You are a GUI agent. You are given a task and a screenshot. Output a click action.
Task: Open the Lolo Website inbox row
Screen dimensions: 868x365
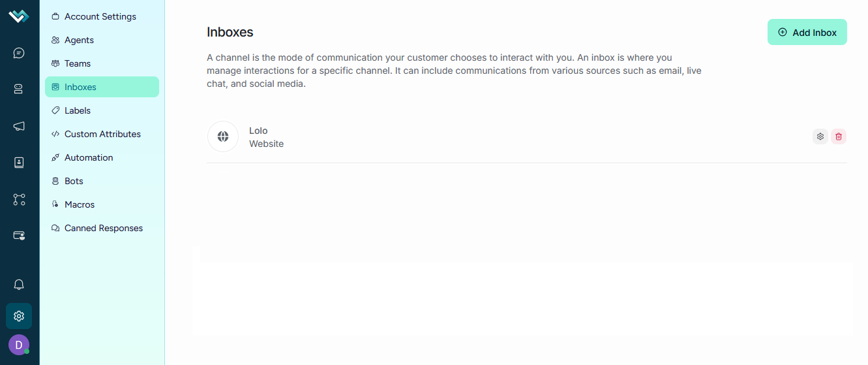[x=527, y=137]
